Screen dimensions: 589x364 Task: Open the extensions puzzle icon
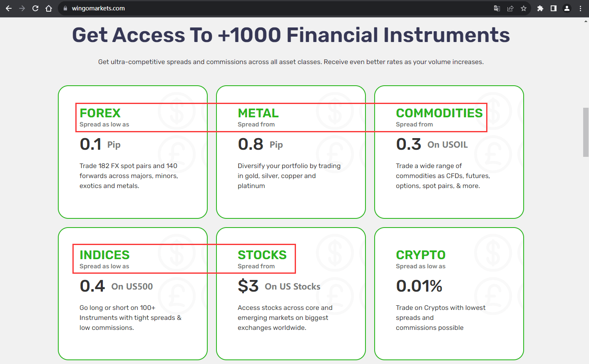coord(540,8)
